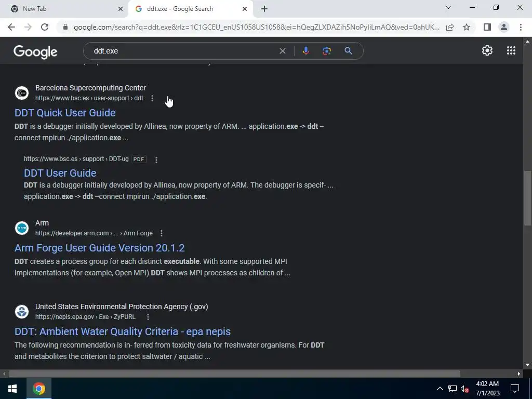This screenshot has height=399, width=532.
Task: Click the developer.arm.com Arm Forge URL
Action: (94, 233)
